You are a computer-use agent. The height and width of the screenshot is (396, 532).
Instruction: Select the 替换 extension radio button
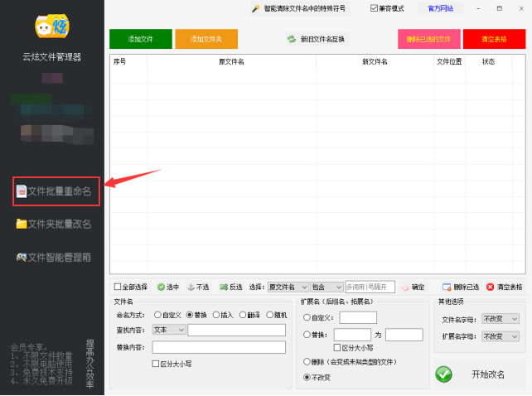(307, 335)
